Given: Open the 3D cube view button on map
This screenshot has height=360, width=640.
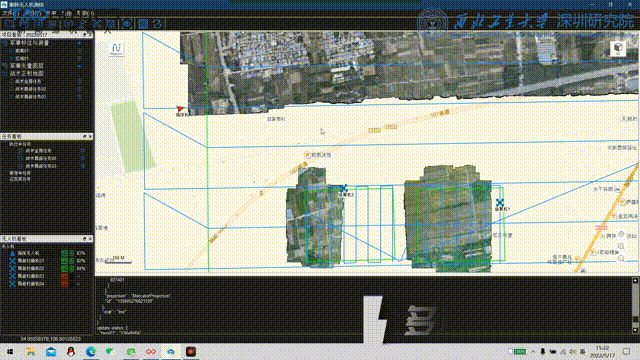Looking at the screenshot, I should click(x=618, y=48).
